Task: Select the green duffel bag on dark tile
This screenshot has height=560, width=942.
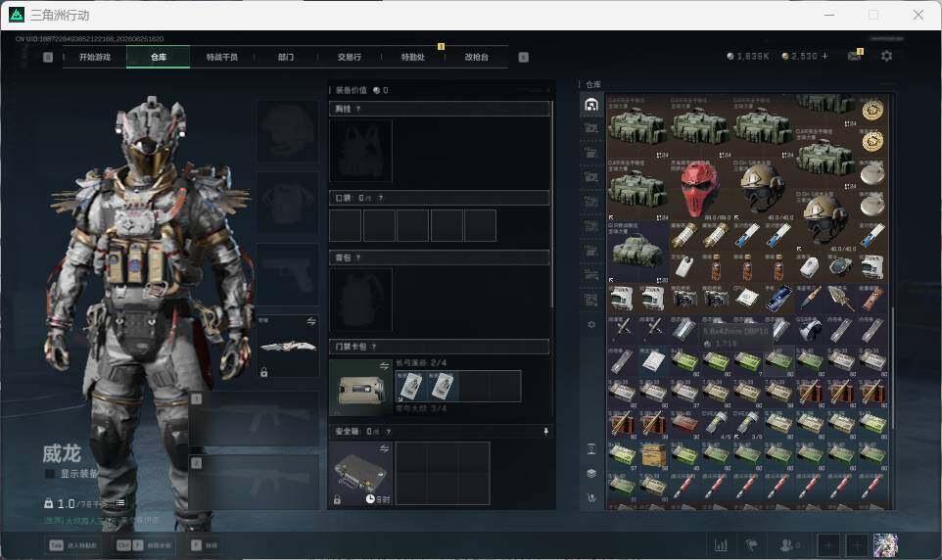Action: coord(637,252)
